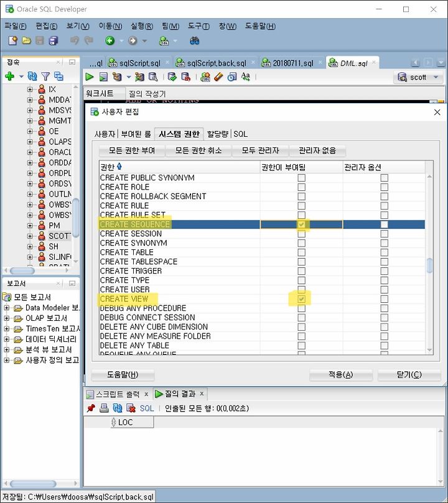The height and width of the screenshot is (503, 448).
Task: Check CREATE ROLE admin option checkbox
Action: [x=384, y=187]
